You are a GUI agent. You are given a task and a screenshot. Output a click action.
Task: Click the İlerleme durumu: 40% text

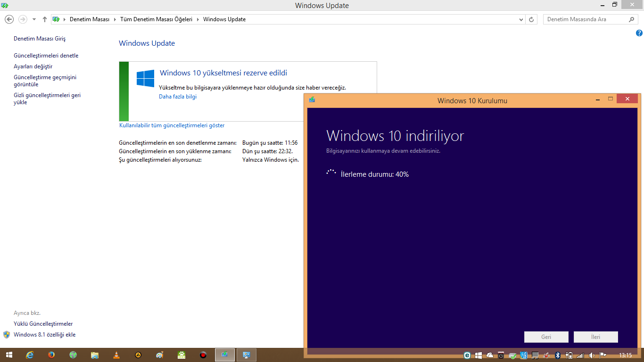tap(375, 174)
